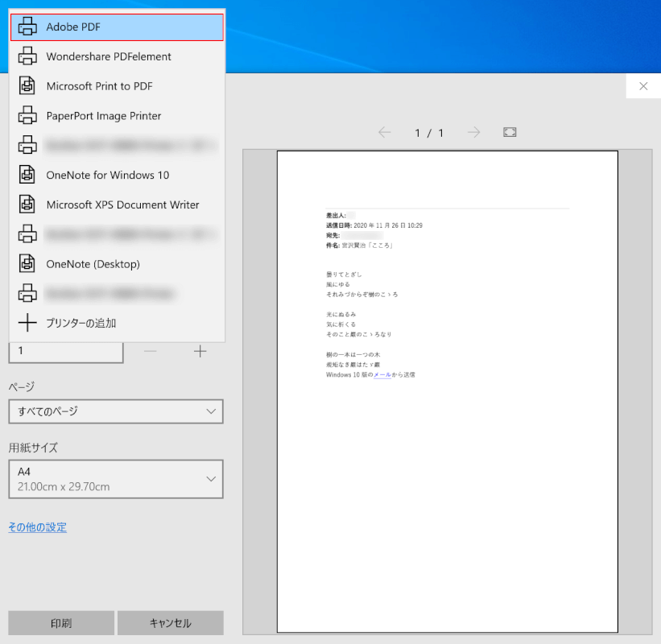661x644 pixels.
Task: Cancel the print with キャンセル
Action: pyautogui.click(x=170, y=622)
